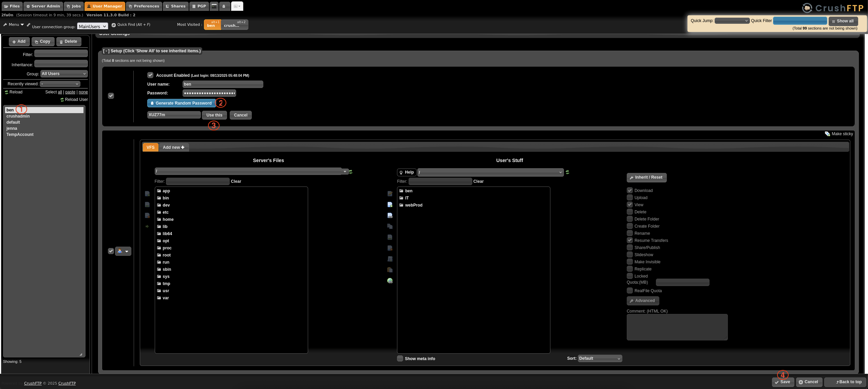Refresh the User's Stuff path listing
This screenshot has width=868, height=389.
coord(567,172)
